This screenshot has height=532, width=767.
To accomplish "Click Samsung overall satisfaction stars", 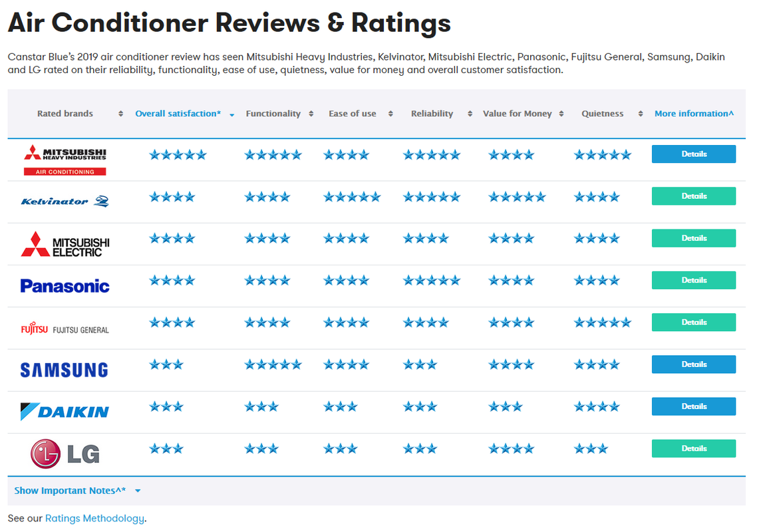I will point(166,364).
